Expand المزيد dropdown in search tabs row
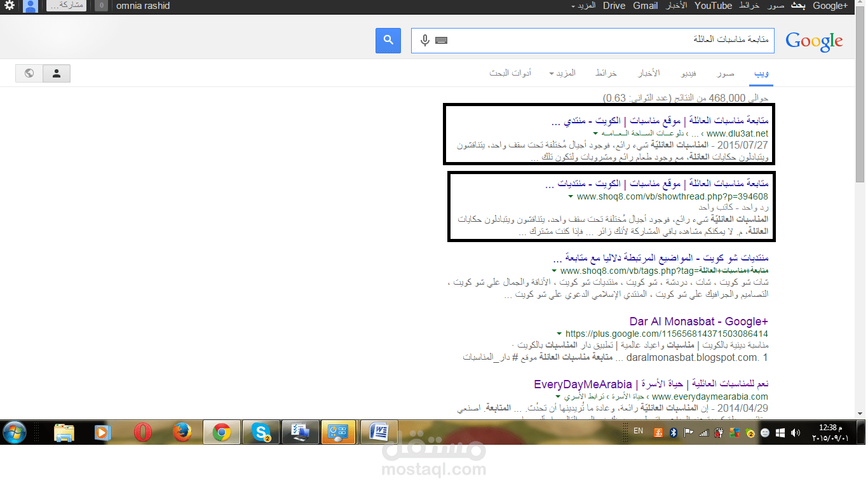The height and width of the screenshot is (488, 868). click(562, 73)
